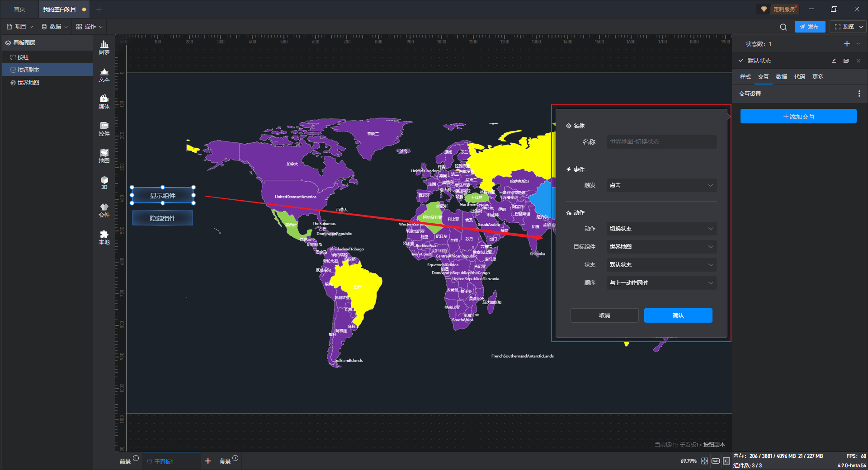Select the 控件 controls icon in sidebar
868x470 pixels.
click(x=104, y=129)
